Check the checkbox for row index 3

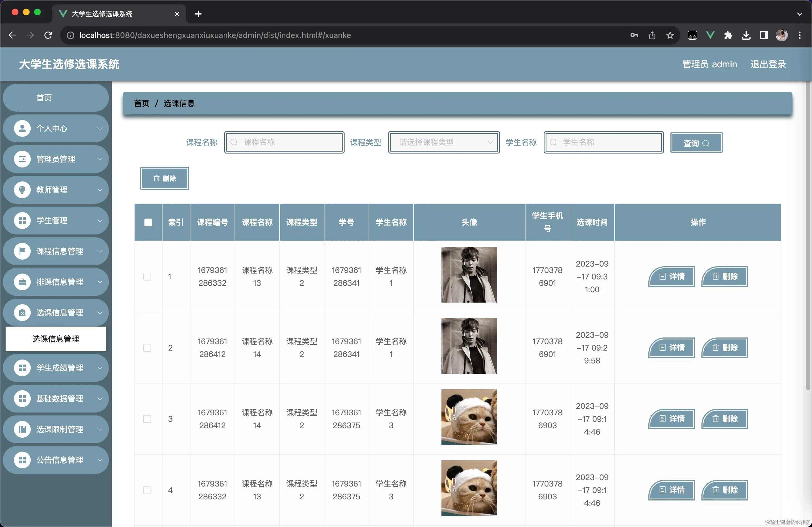point(147,419)
